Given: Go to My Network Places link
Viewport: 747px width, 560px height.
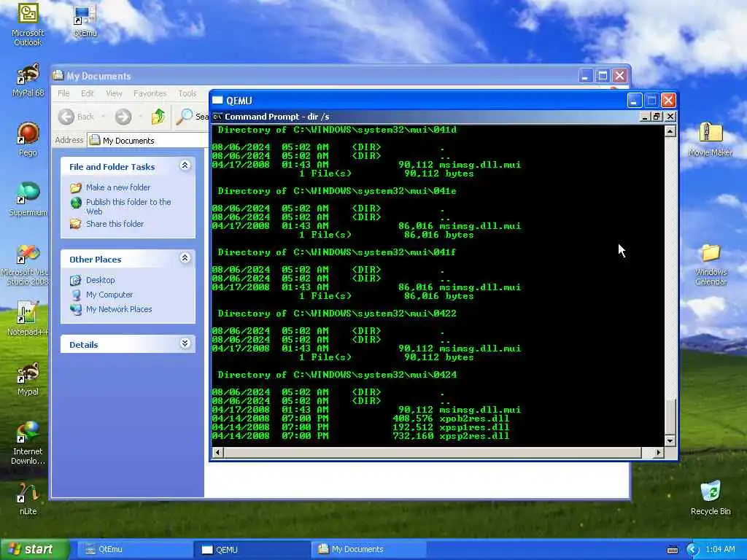Looking at the screenshot, I should (119, 309).
